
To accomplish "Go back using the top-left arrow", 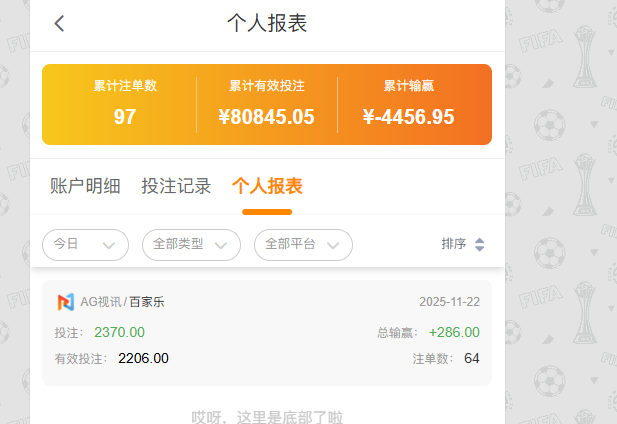I will (60, 24).
